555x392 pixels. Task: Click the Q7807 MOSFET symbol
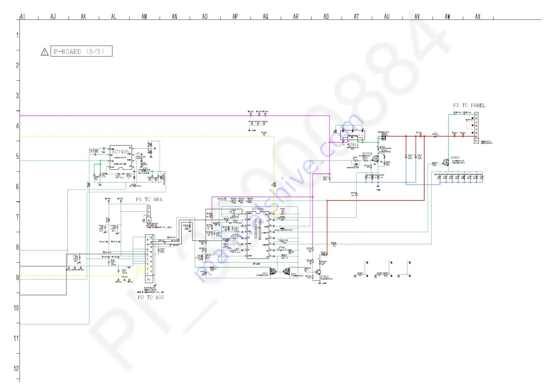coord(287,271)
